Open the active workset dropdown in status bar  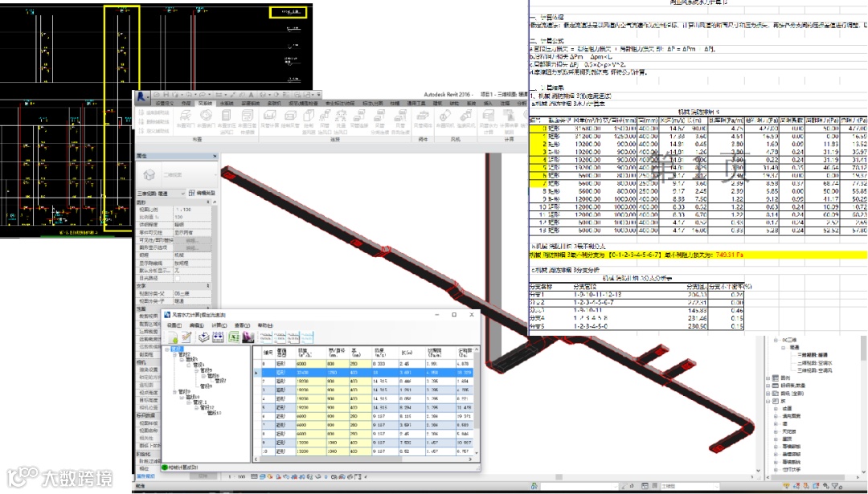click(x=616, y=486)
